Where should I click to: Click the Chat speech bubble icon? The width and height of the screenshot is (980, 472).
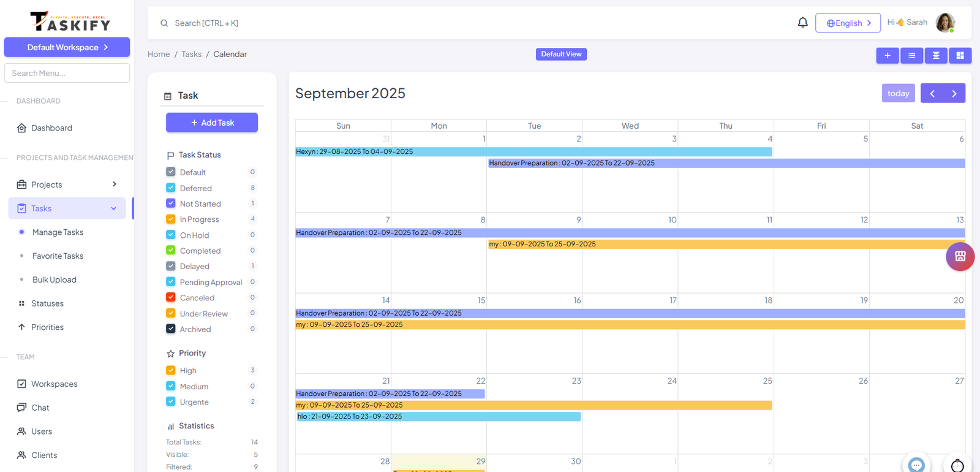(x=21, y=408)
